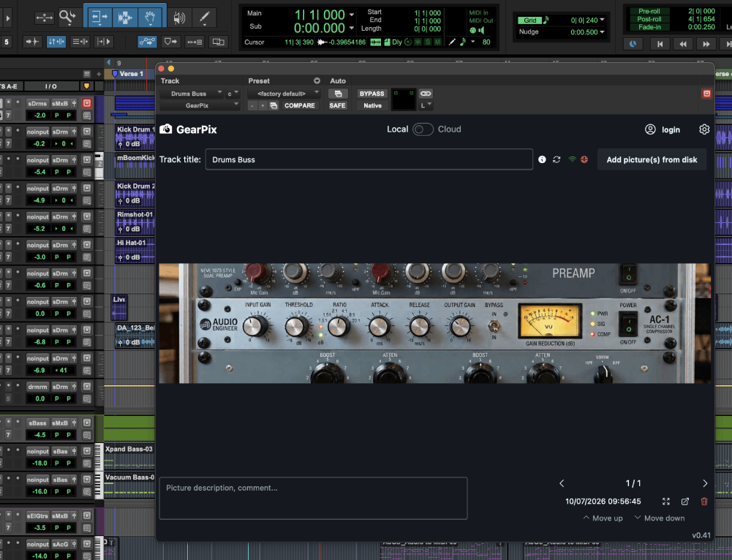
Task: Open the insert position 'c' dropdown
Action: click(233, 94)
